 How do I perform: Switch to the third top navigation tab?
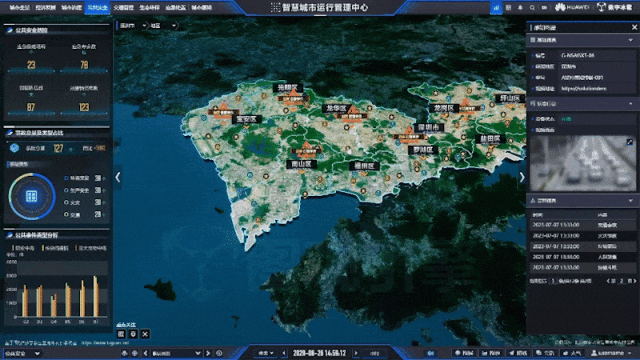71,8
